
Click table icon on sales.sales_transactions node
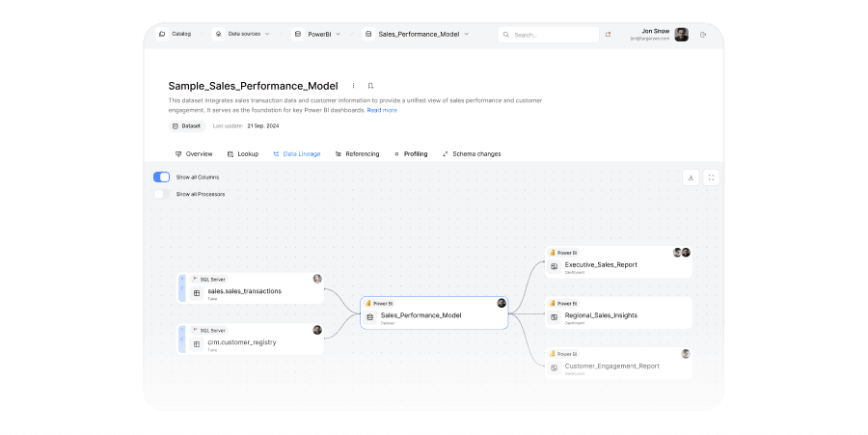(x=197, y=292)
